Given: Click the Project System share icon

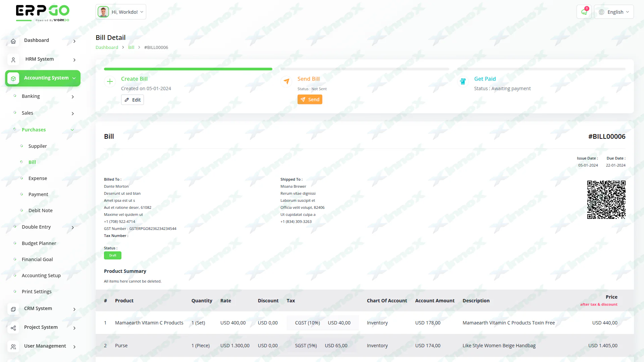Looking at the screenshot, I should pyautogui.click(x=13, y=328).
